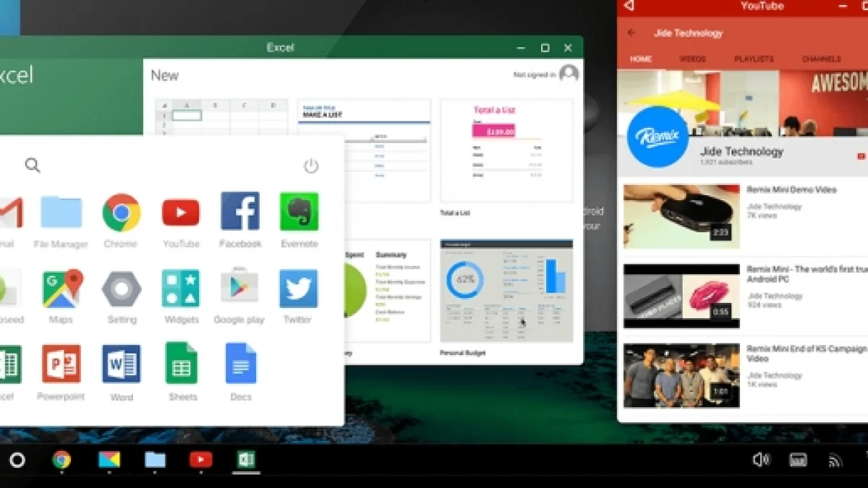Play the Remix Mini Demo Video thumbnail

coord(681,216)
